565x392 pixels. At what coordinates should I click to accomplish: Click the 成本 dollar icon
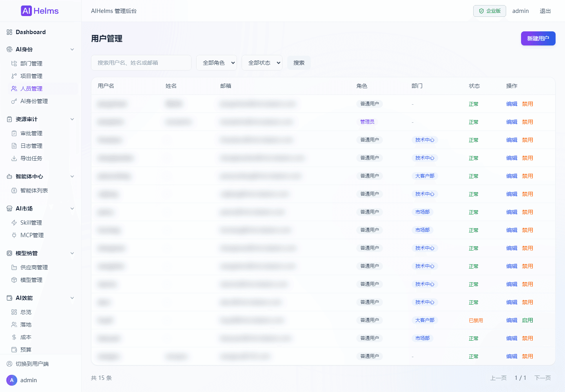(14, 337)
